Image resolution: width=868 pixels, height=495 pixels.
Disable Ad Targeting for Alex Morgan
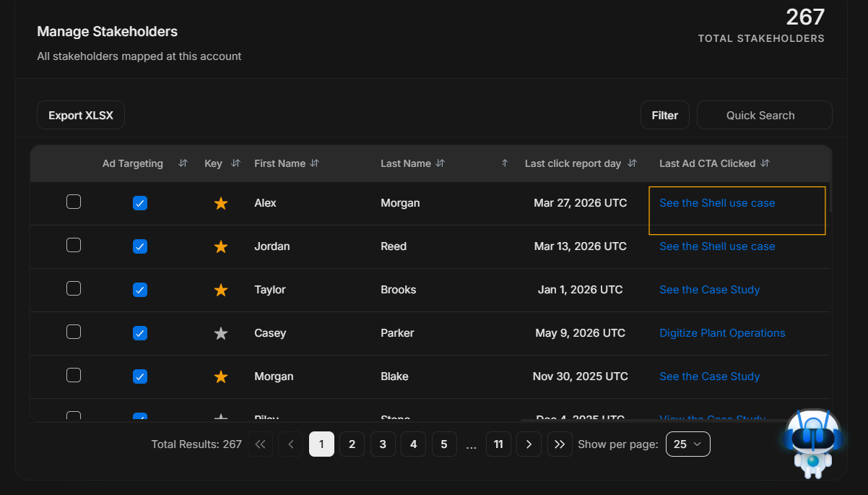[140, 203]
